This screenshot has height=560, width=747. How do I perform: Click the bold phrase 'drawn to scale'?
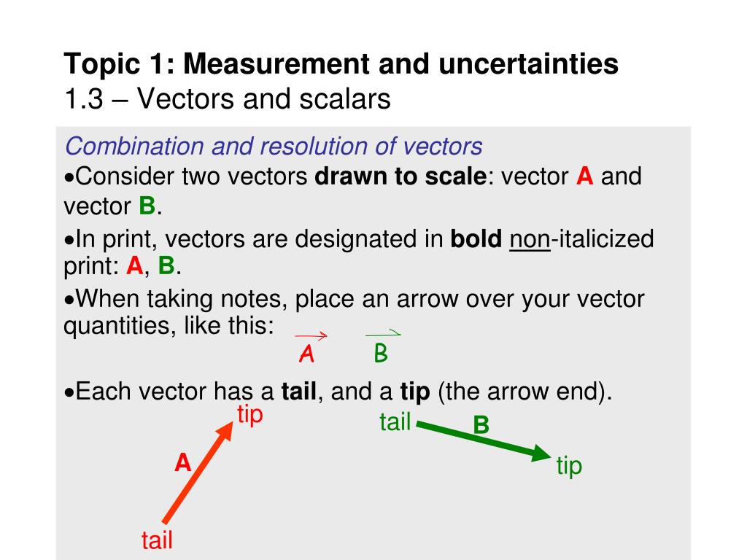400,176
